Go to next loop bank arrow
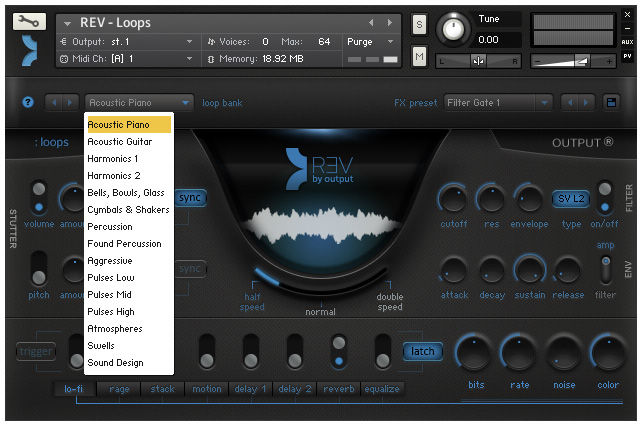The width and height of the screenshot is (642, 426). [70, 102]
